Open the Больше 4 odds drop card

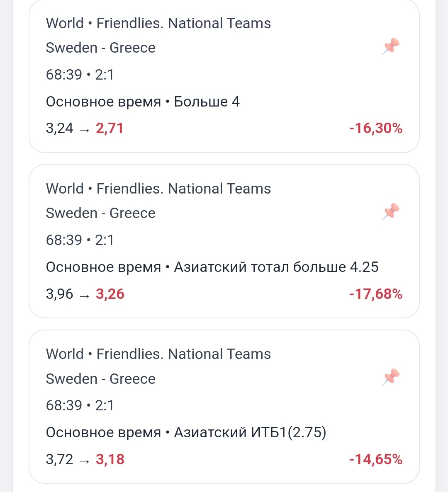pyautogui.click(x=224, y=76)
